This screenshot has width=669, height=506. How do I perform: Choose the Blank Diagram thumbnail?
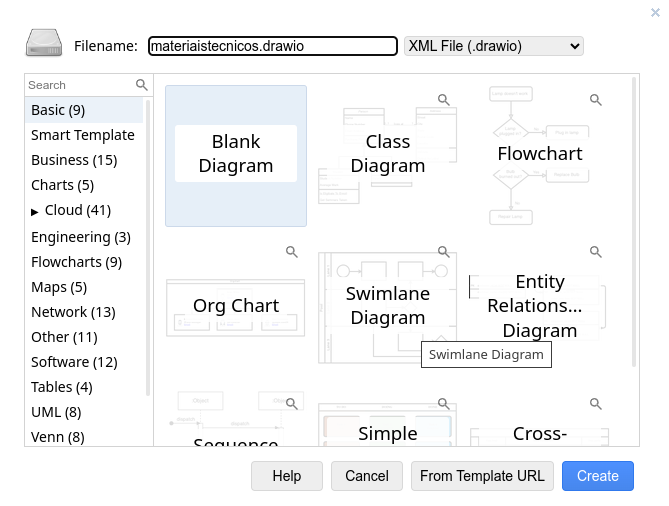[x=236, y=155]
